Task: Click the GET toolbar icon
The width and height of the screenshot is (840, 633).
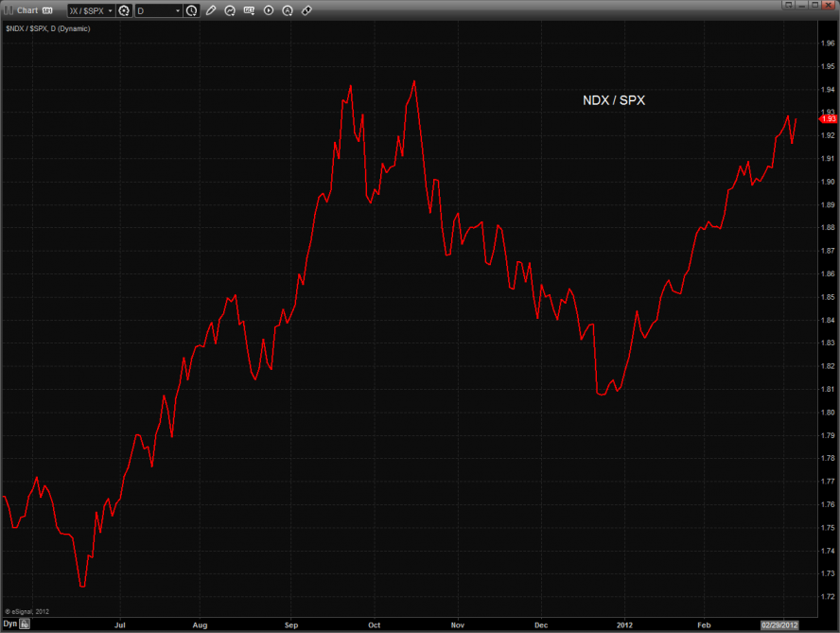Action: tap(249, 10)
